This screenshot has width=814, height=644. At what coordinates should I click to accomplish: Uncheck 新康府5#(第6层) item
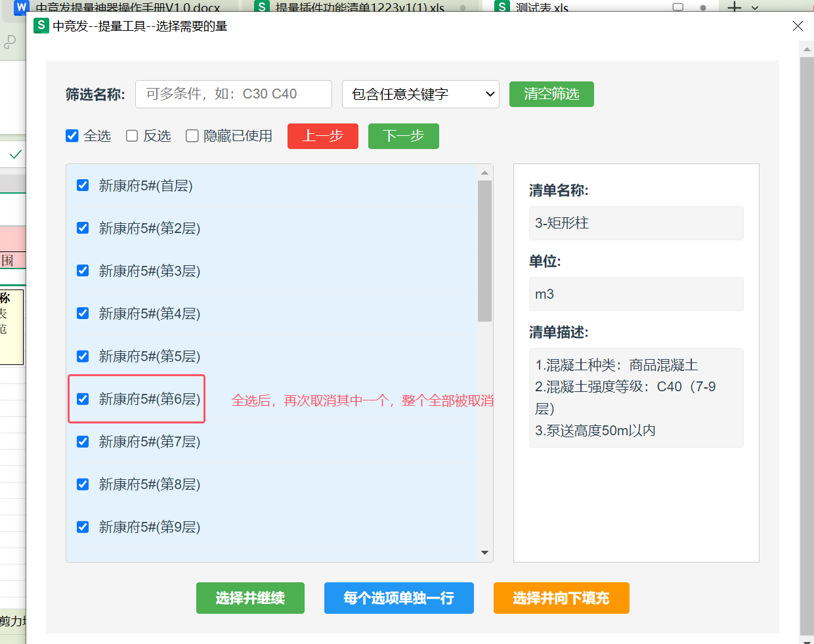point(83,399)
